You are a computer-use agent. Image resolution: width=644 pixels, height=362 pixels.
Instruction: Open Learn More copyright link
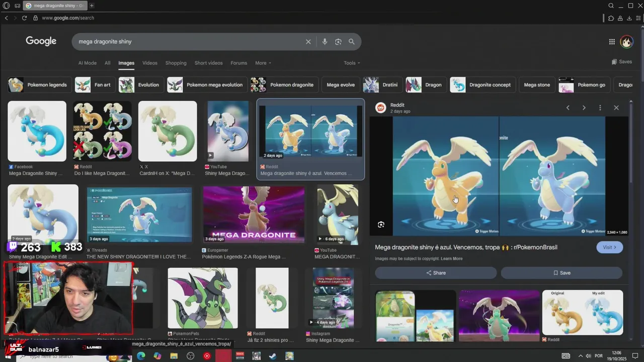pyautogui.click(x=451, y=259)
